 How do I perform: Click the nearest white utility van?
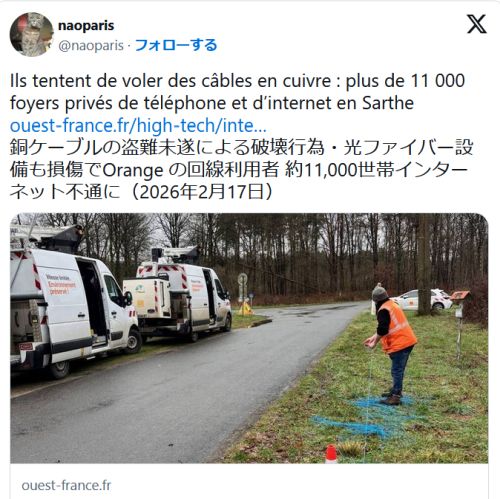[x=73, y=313]
